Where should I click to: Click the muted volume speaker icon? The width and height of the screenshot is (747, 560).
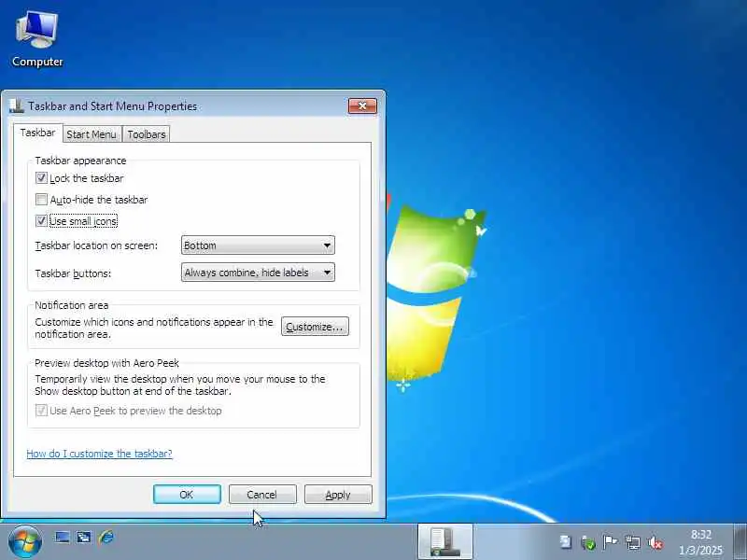pyautogui.click(x=655, y=542)
